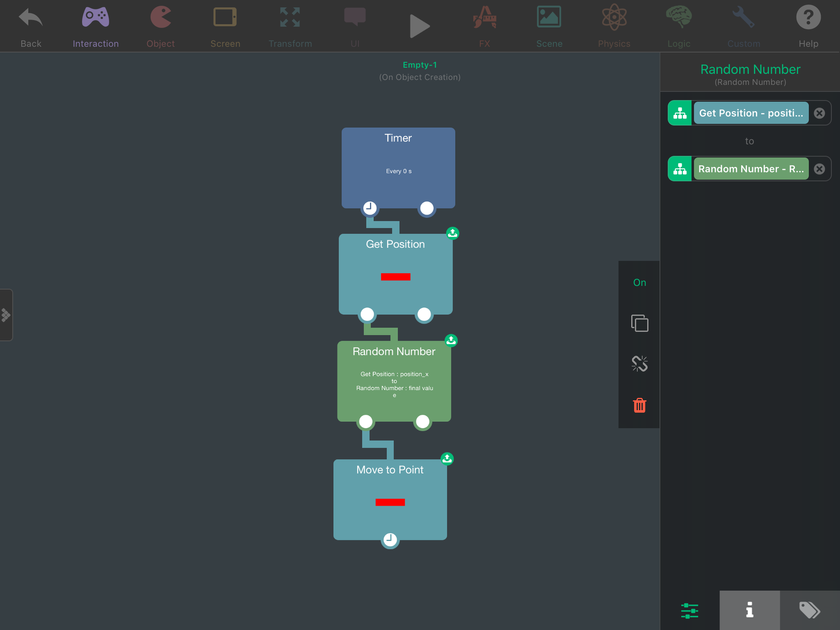Switch to the tags tab

pos(809,610)
